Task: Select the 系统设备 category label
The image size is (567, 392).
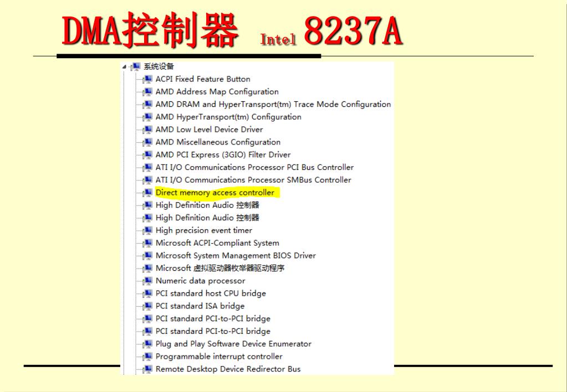Action: point(159,66)
